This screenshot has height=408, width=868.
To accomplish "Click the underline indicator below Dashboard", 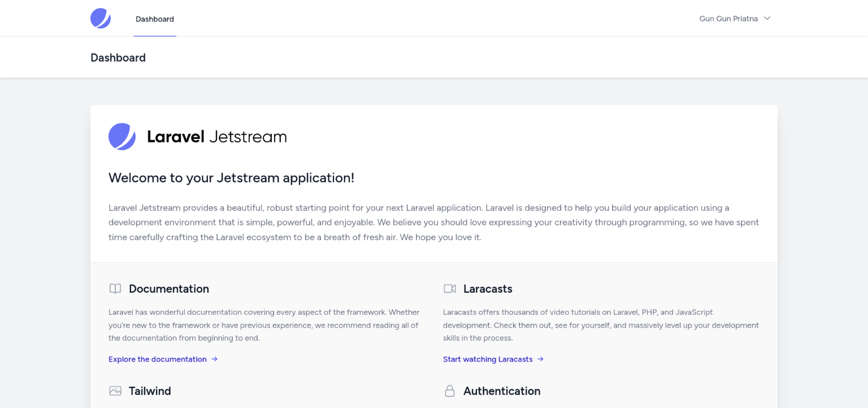I will tap(154, 36).
